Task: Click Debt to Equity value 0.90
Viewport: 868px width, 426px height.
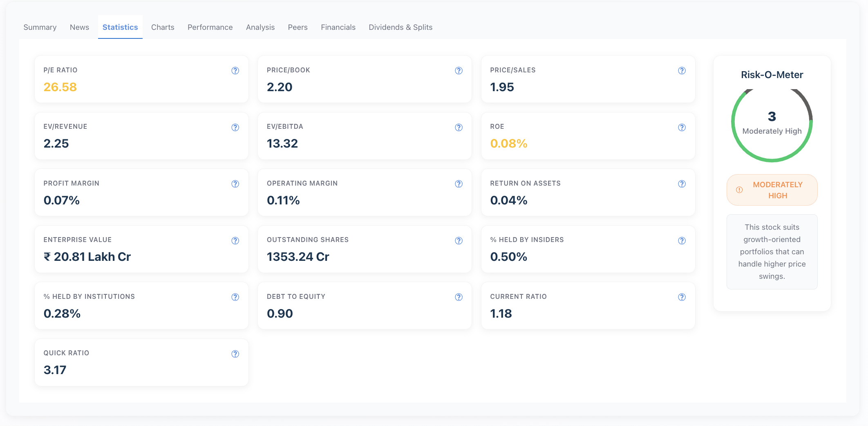Action: 280,314
